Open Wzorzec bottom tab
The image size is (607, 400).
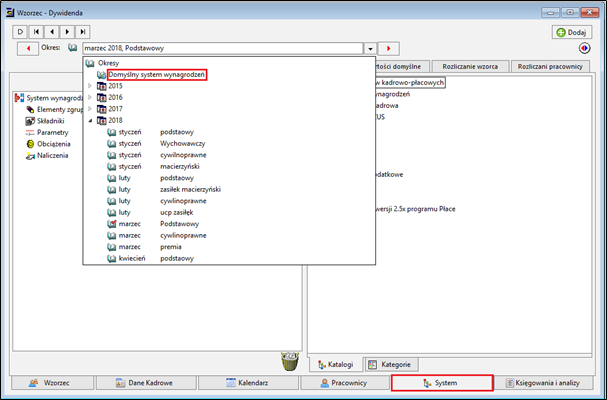coord(52,383)
